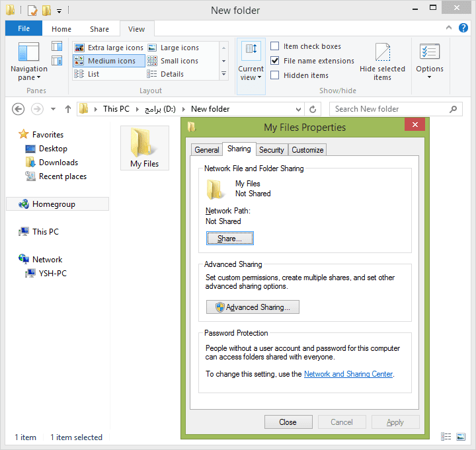Switch to the Share ribbon tab
This screenshot has width=476, height=450.
pos(99,29)
